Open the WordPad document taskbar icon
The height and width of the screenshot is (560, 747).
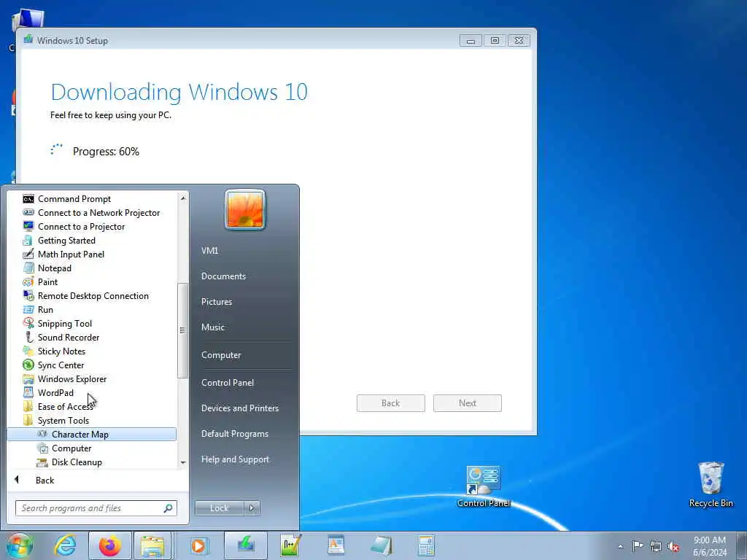click(336, 545)
